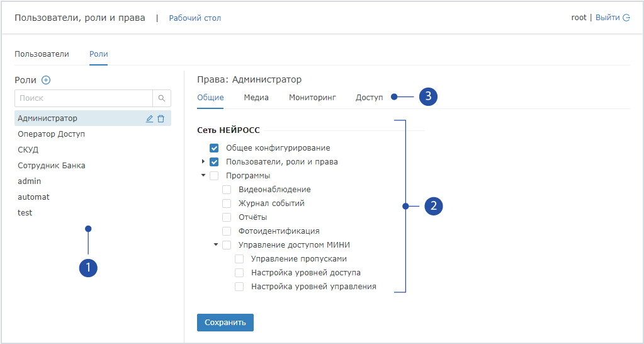
Task: Open the Рабочий стол link
Action: pyautogui.click(x=195, y=18)
